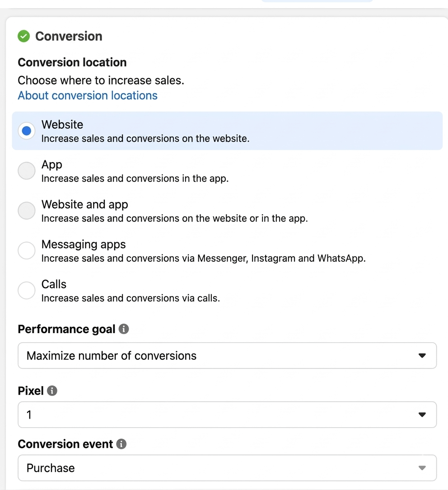This screenshot has width=448, height=490.
Task: Click the conversions via calls description text
Action: point(131,298)
